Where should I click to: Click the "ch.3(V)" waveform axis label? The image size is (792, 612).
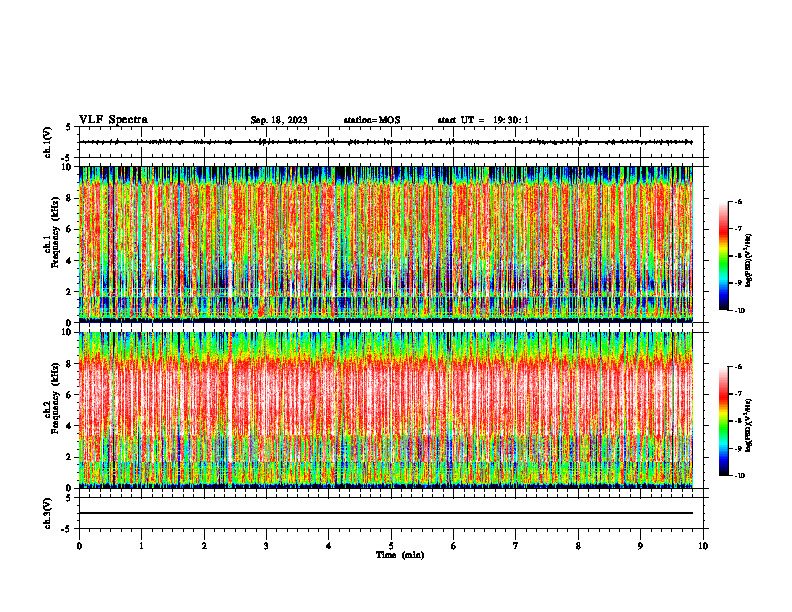48,514
